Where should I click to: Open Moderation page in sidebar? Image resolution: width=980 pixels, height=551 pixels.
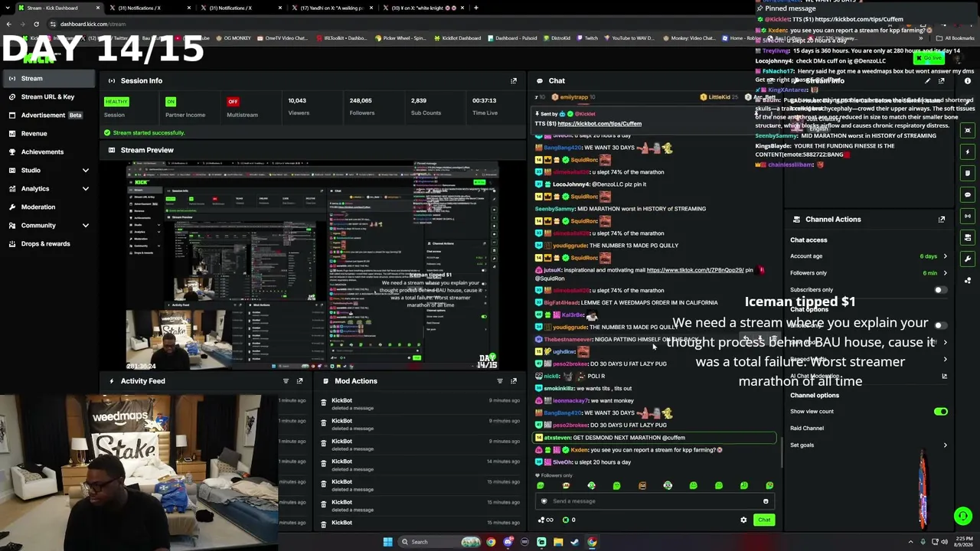(47, 207)
